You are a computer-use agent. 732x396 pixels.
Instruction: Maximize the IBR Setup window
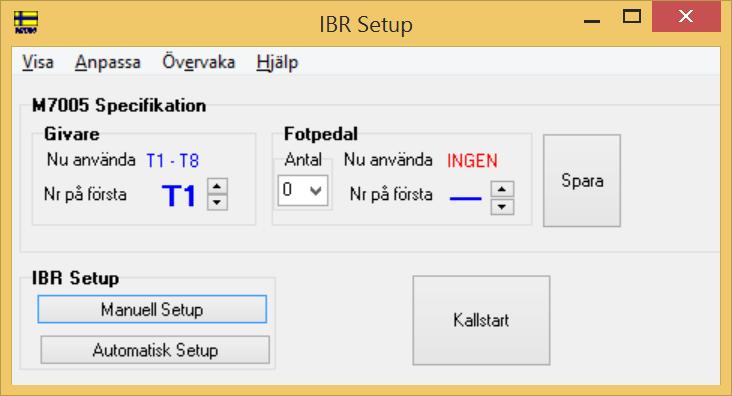click(632, 17)
